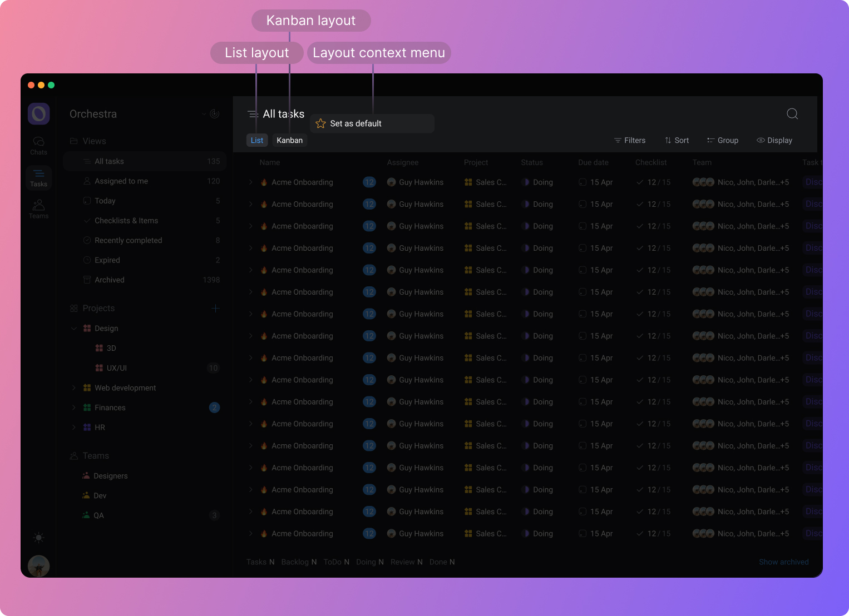The image size is (849, 616).
Task: Open the user profile avatar
Action: tap(38, 566)
